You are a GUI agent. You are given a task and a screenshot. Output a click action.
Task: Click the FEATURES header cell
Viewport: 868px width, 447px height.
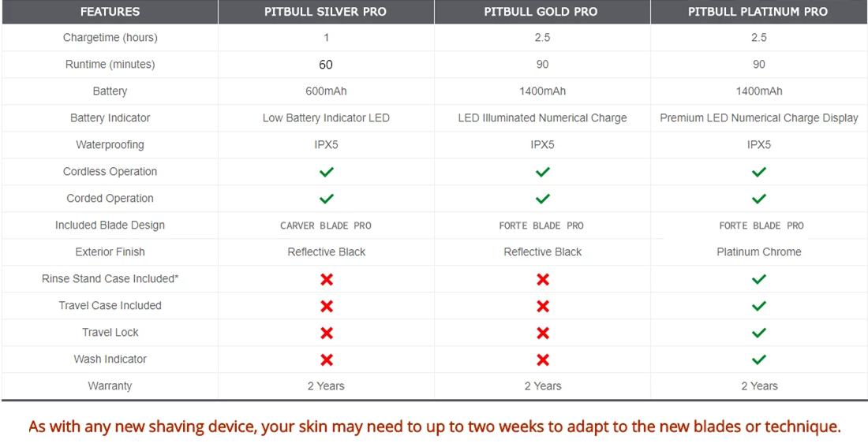click(110, 12)
